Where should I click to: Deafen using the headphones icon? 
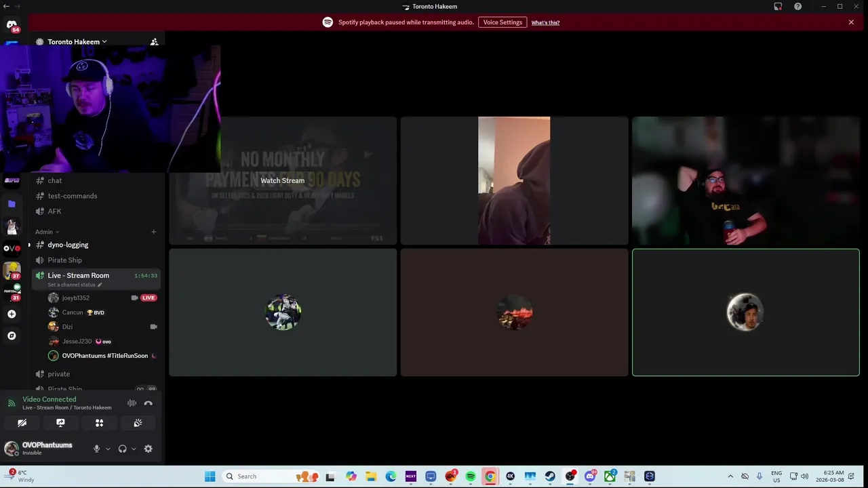[x=122, y=449]
